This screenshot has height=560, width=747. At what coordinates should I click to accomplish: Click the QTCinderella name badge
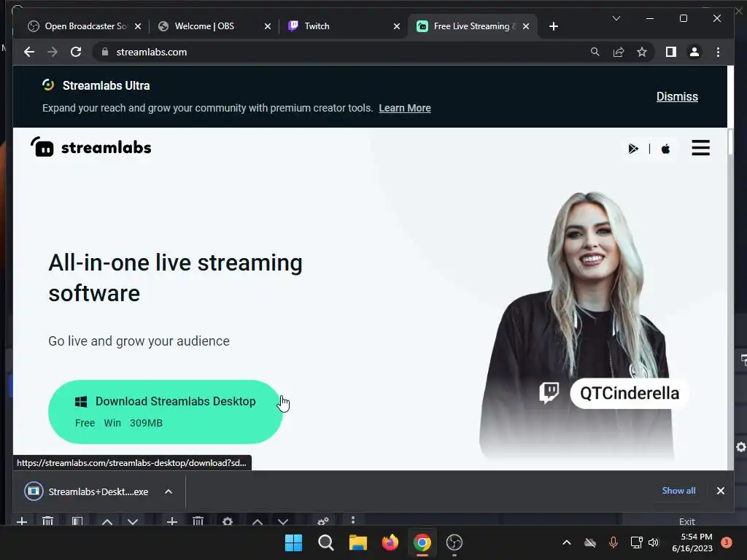click(x=630, y=393)
